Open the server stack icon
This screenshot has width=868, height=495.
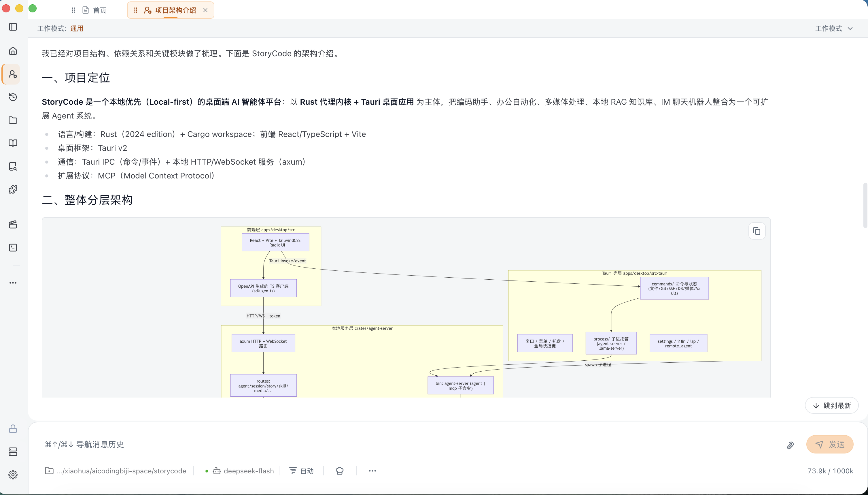click(x=13, y=452)
